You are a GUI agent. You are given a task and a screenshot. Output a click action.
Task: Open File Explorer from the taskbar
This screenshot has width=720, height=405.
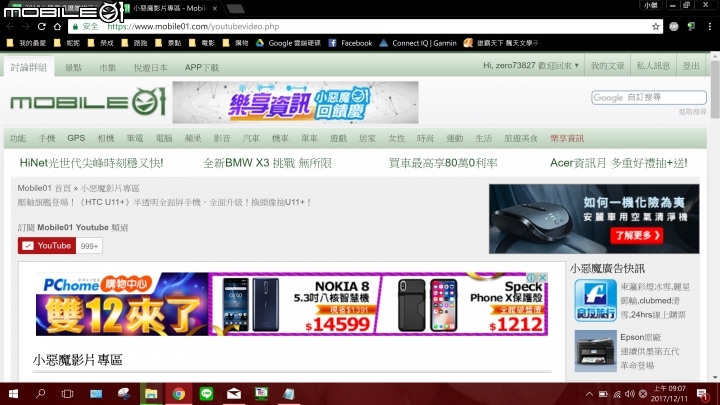pos(151,394)
